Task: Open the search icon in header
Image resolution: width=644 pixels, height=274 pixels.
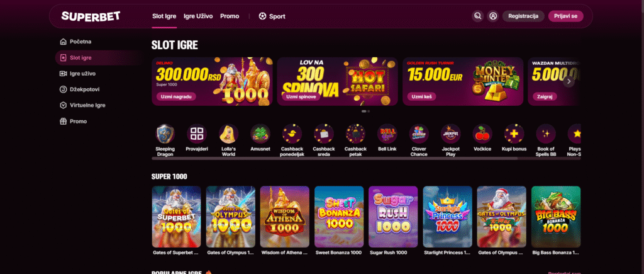Action: coord(477,16)
